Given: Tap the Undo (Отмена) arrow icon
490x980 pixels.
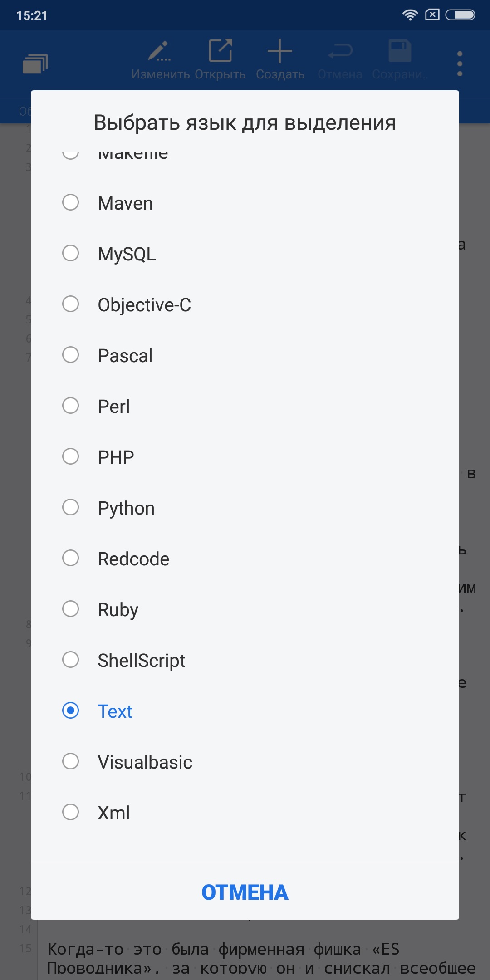Looking at the screenshot, I should (x=340, y=52).
